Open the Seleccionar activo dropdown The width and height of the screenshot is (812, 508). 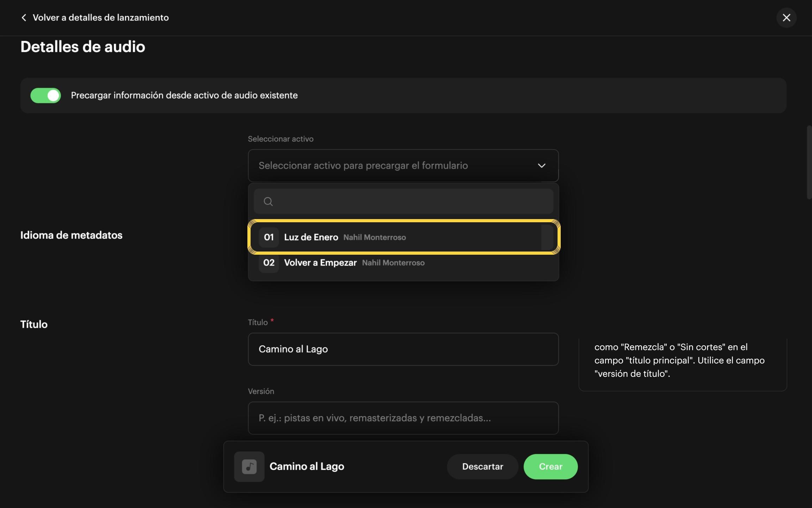pyautogui.click(x=403, y=165)
